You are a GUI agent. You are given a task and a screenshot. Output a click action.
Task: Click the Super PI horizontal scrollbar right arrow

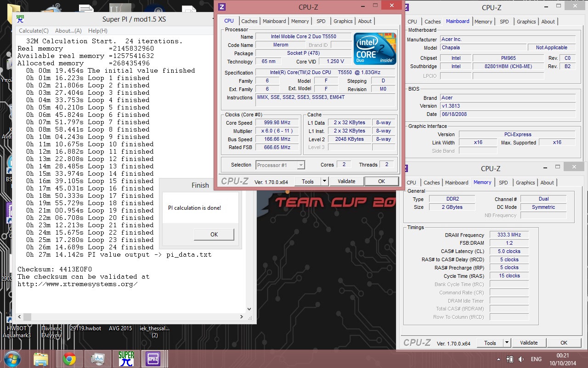point(242,317)
